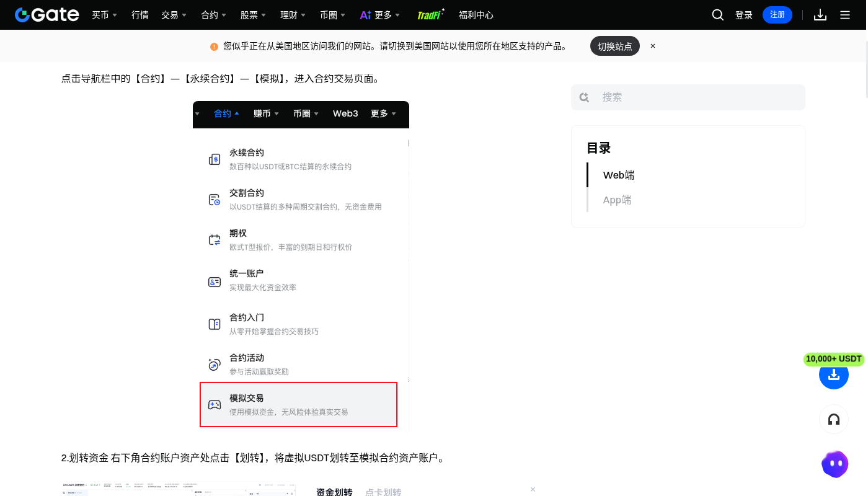The width and height of the screenshot is (868, 496).
Task: Click the blue 注册 button
Action: click(x=777, y=15)
